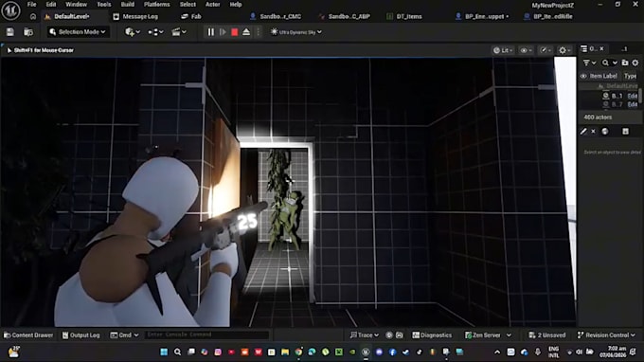This screenshot has width=644, height=362.
Task: Open the Trace dropdown
Action: [x=365, y=335]
